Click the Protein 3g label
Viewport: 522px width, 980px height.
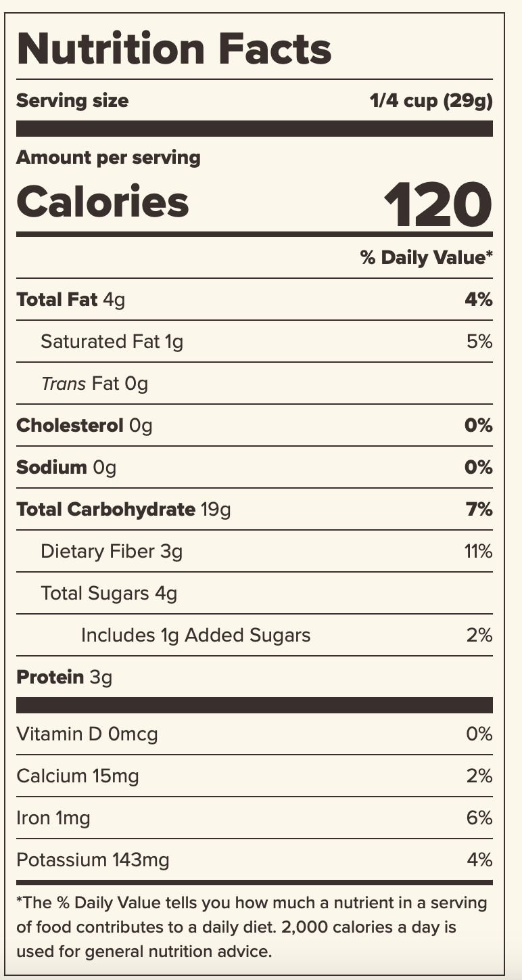(x=64, y=677)
